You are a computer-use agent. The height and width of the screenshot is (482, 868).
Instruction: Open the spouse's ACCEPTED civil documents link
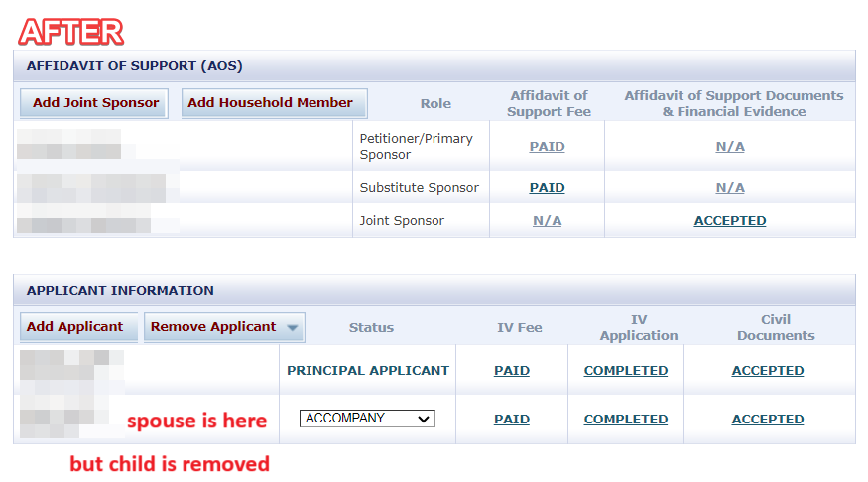coord(767,420)
